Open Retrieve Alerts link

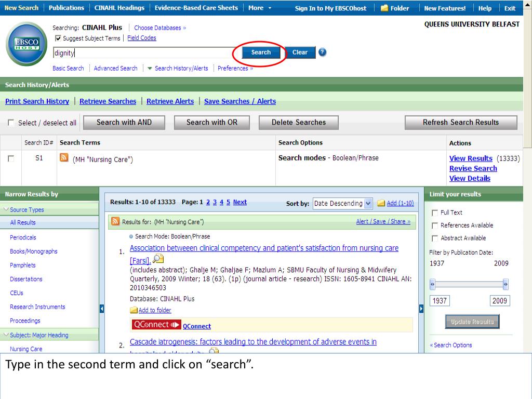(170, 101)
